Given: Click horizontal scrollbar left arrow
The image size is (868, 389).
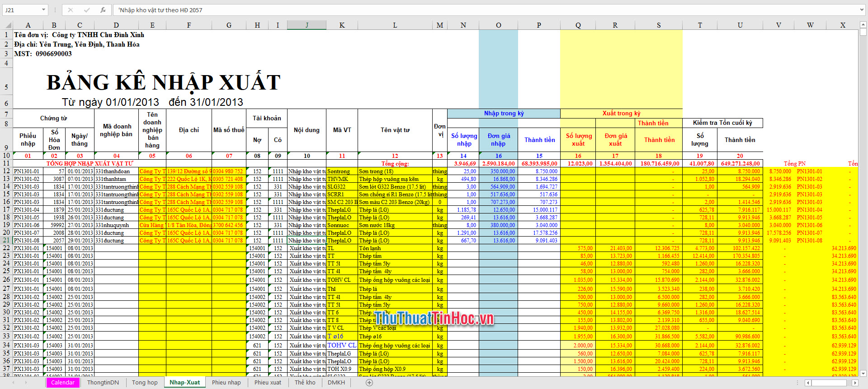Looking at the screenshot, I should pos(807,383).
